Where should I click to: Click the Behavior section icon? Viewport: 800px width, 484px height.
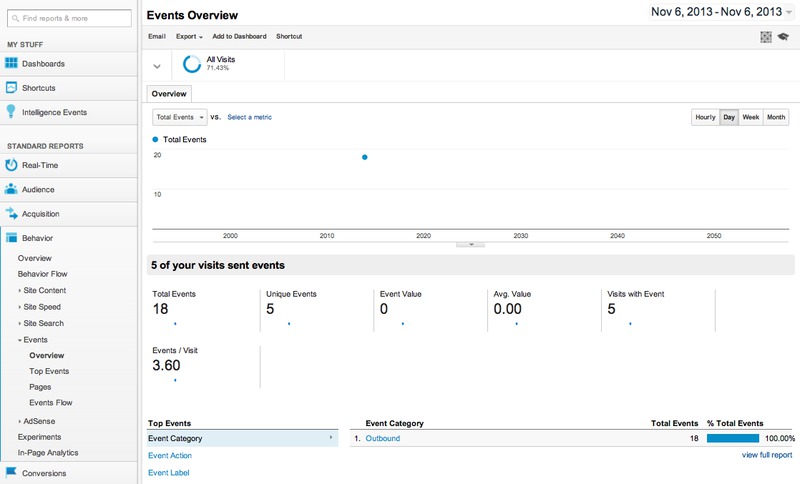point(11,238)
